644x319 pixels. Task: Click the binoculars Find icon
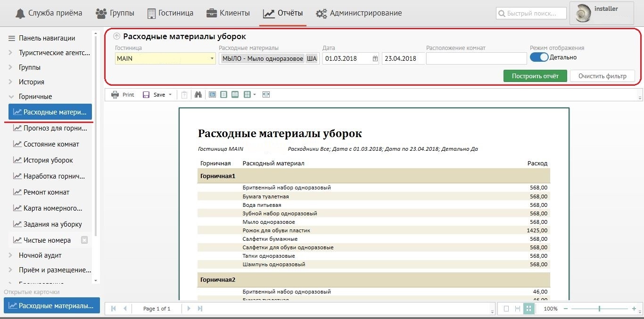coord(198,95)
